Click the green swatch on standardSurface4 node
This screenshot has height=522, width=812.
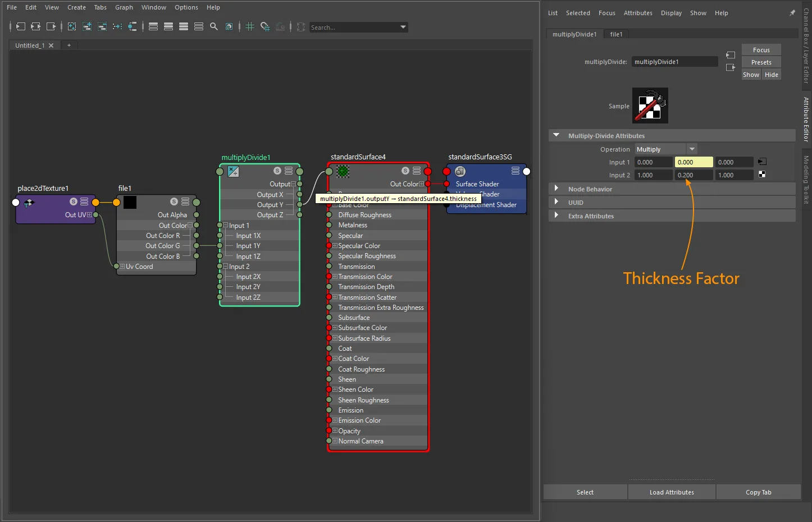click(x=343, y=171)
